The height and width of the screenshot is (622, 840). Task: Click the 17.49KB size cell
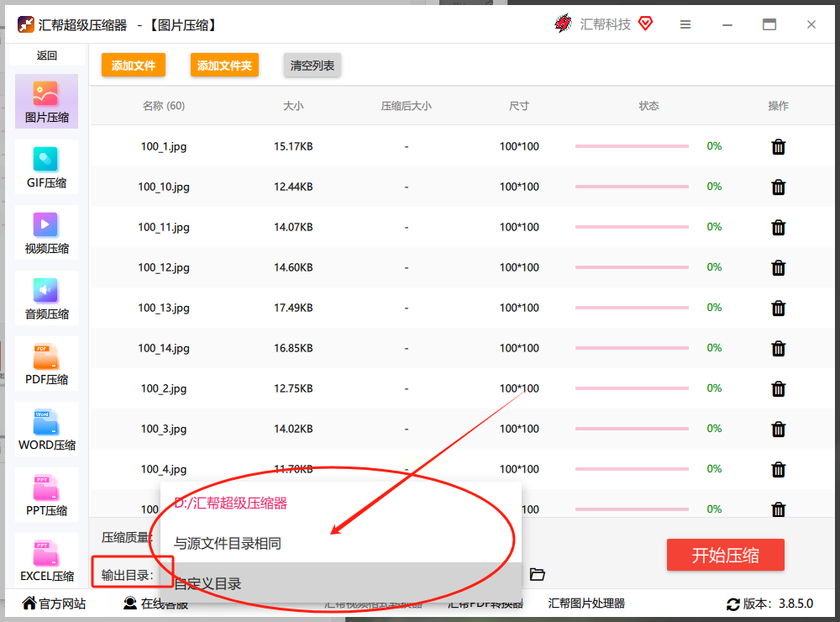pos(293,308)
